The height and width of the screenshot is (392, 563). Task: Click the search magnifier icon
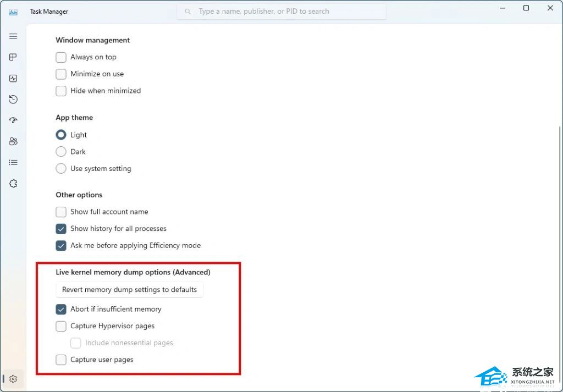[x=187, y=12]
